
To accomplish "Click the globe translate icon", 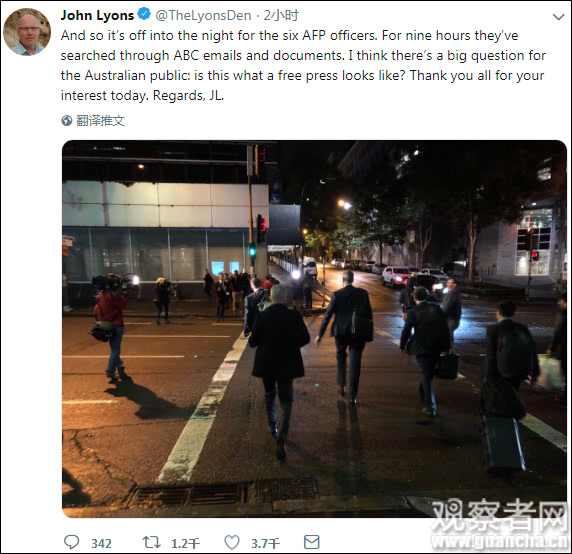I will (67, 120).
